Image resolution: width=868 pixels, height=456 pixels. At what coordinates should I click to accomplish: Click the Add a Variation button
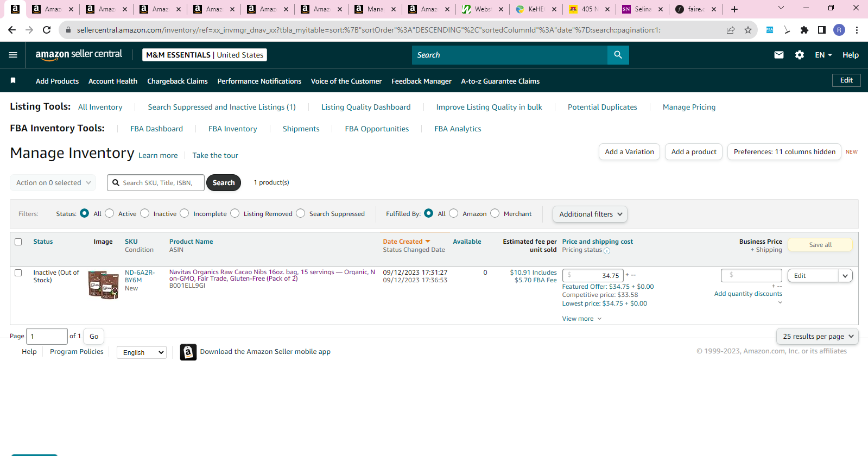point(629,152)
